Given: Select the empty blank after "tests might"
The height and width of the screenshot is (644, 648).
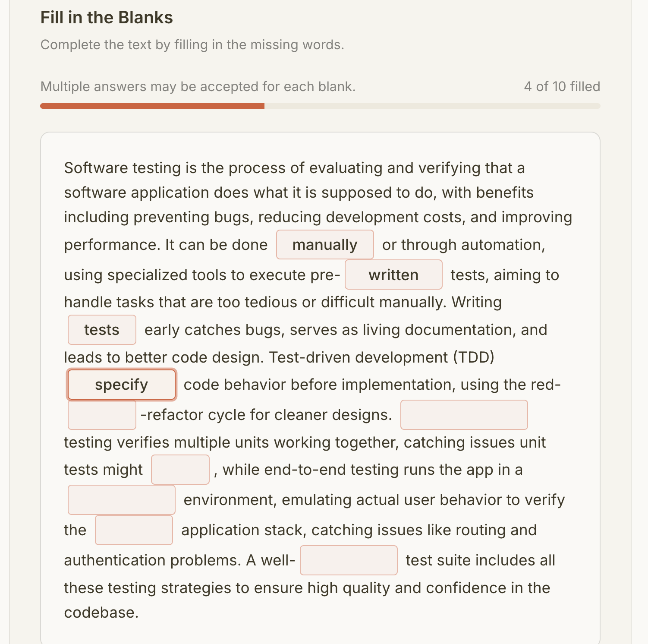Looking at the screenshot, I should pos(180,470).
